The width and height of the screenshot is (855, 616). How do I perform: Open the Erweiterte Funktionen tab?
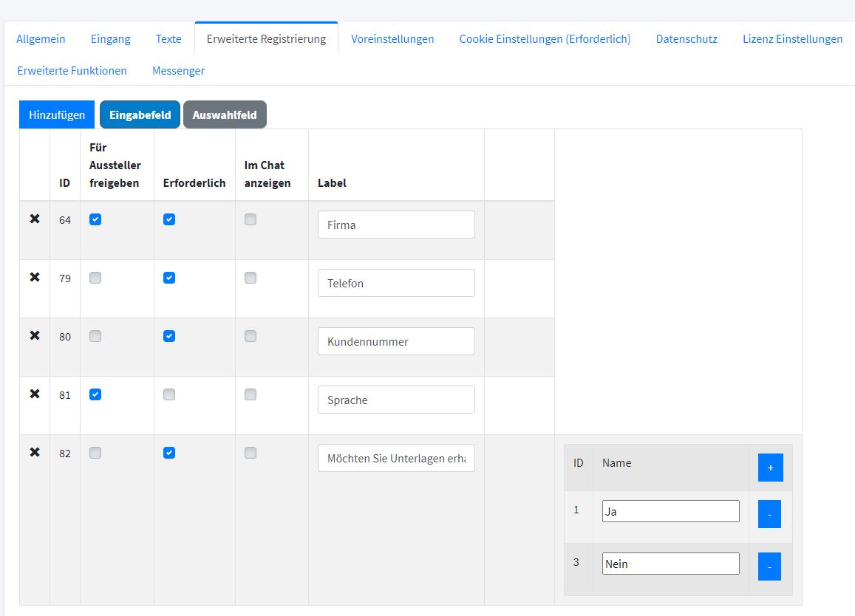pyautogui.click(x=72, y=71)
